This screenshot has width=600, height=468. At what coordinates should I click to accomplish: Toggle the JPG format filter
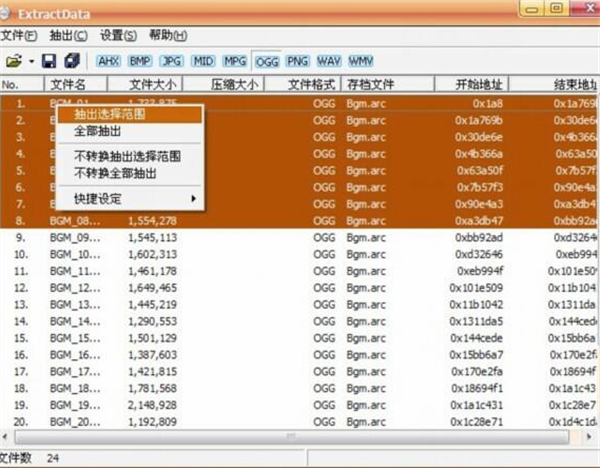[x=171, y=61]
